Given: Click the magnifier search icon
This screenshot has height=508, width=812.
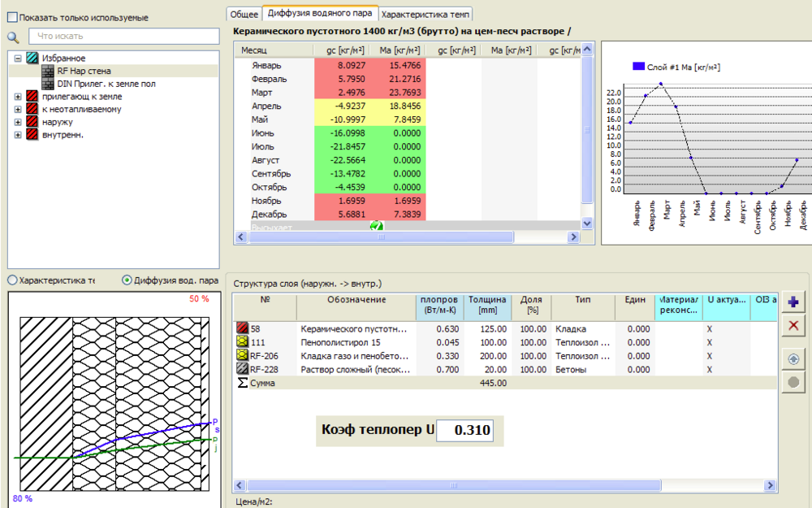Looking at the screenshot, I should tap(13, 37).
